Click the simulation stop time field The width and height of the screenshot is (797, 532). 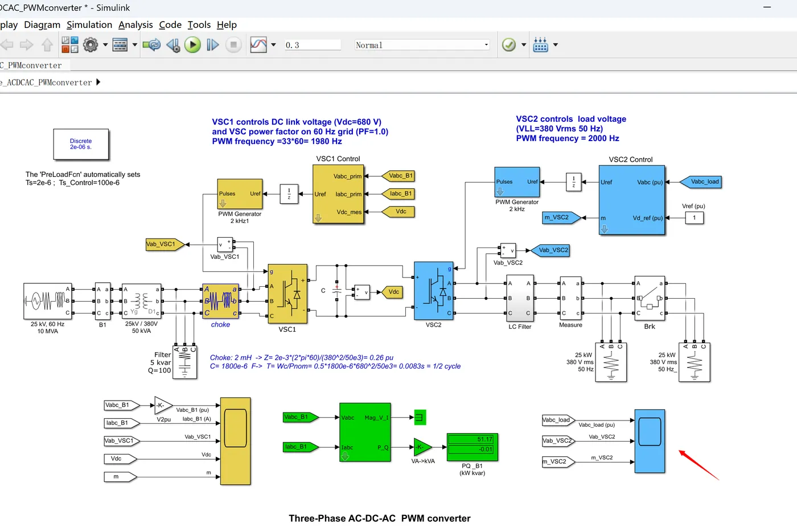coord(313,45)
